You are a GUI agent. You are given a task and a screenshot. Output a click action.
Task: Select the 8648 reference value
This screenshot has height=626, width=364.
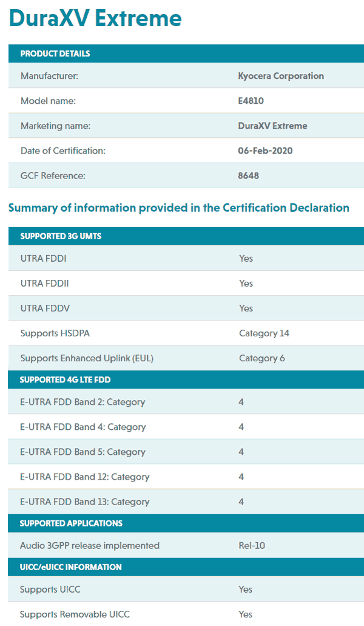point(248,175)
